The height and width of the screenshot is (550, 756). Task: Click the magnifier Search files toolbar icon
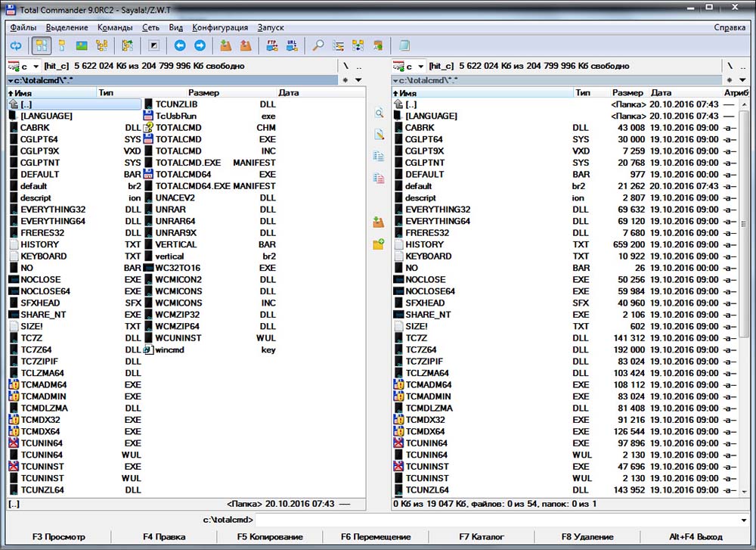tap(319, 46)
